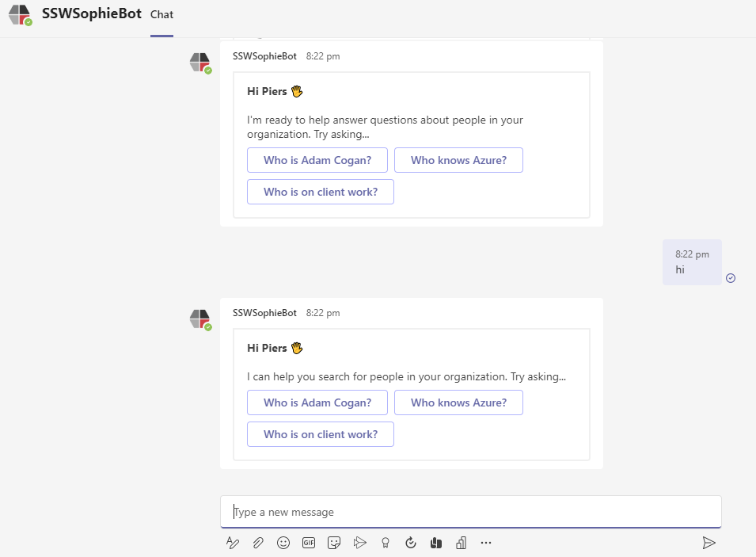Open the GIF picker
The width and height of the screenshot is (756, 557).
(309, 543)
